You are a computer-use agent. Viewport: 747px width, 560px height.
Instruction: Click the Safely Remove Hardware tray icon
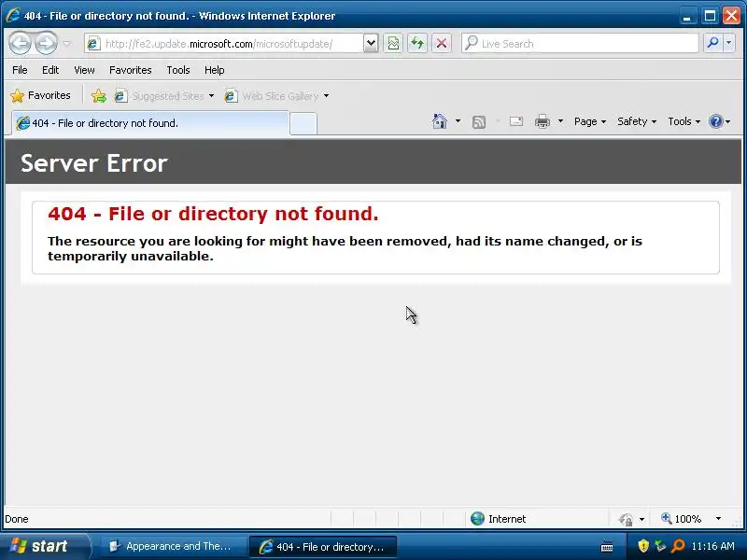point(660,546)
